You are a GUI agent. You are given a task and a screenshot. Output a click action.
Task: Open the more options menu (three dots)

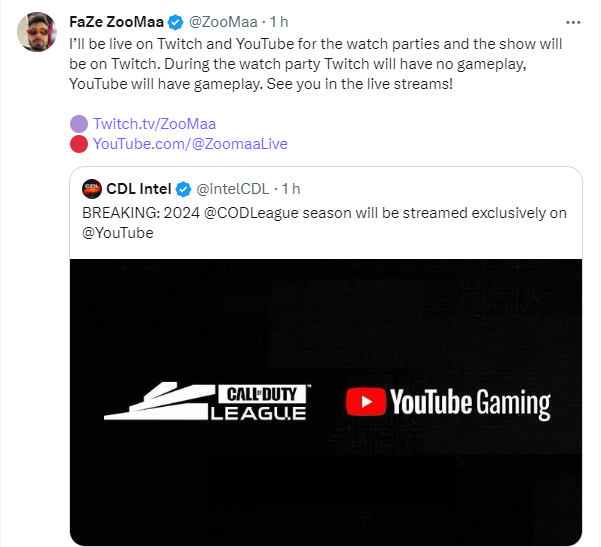(571, 20)
